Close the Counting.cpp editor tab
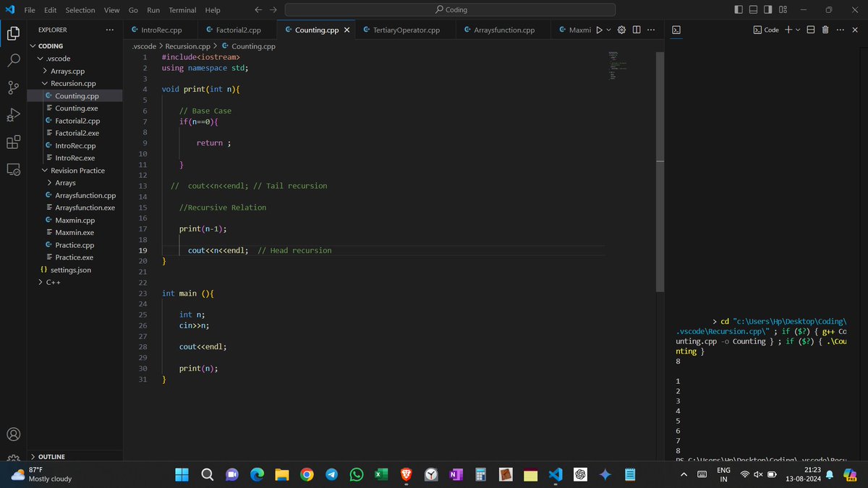 pyautogui.click(x=346, y=30)
